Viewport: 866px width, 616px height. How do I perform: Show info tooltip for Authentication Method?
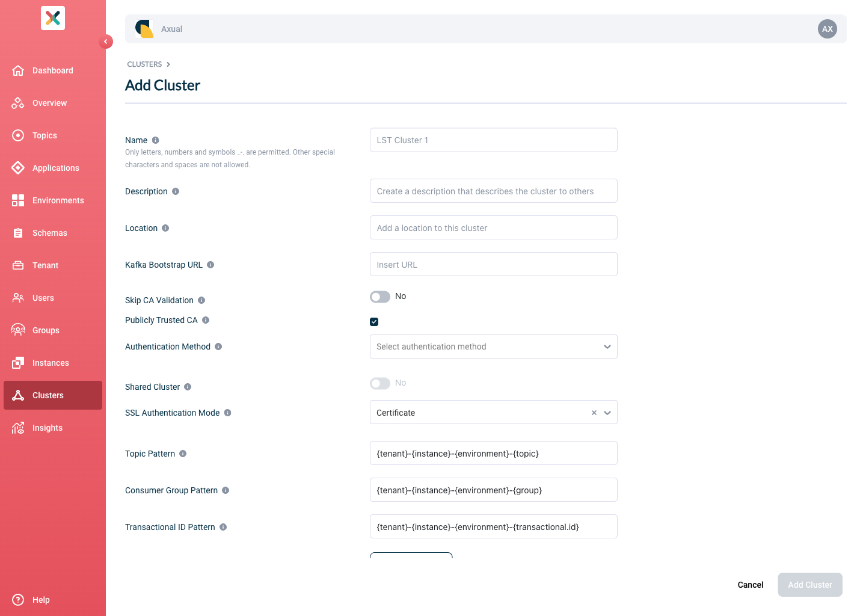pos(218,346)
